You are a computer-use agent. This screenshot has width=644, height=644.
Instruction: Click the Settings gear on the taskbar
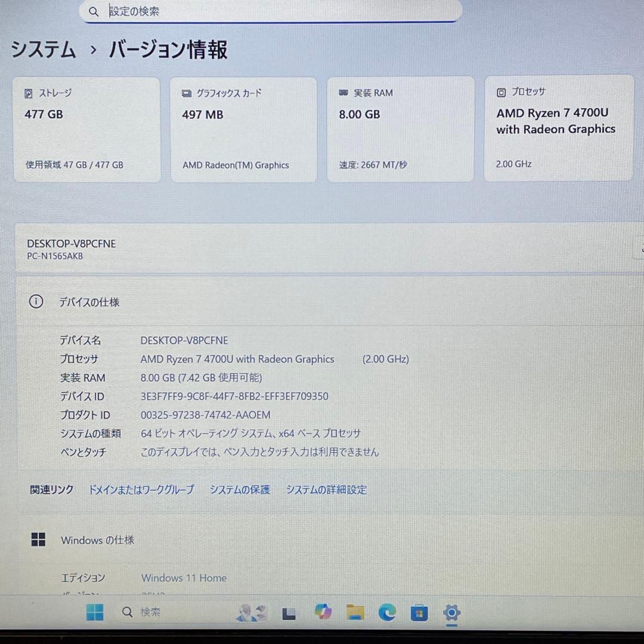[x=451, y=612]
